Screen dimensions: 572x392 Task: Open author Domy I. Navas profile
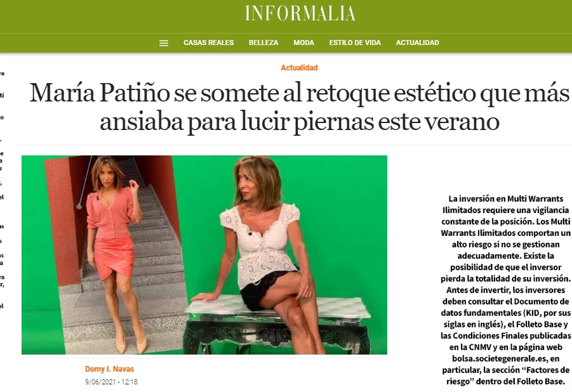tap(109, 369)
